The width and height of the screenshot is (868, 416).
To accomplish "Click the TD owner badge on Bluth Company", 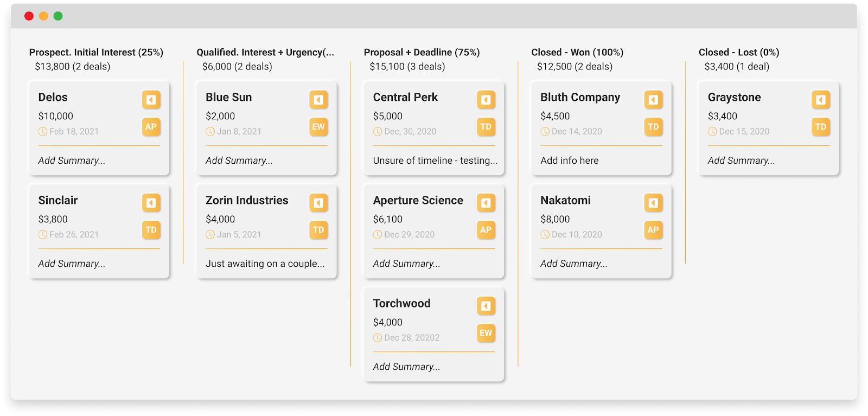I will [x=653, y=127].
